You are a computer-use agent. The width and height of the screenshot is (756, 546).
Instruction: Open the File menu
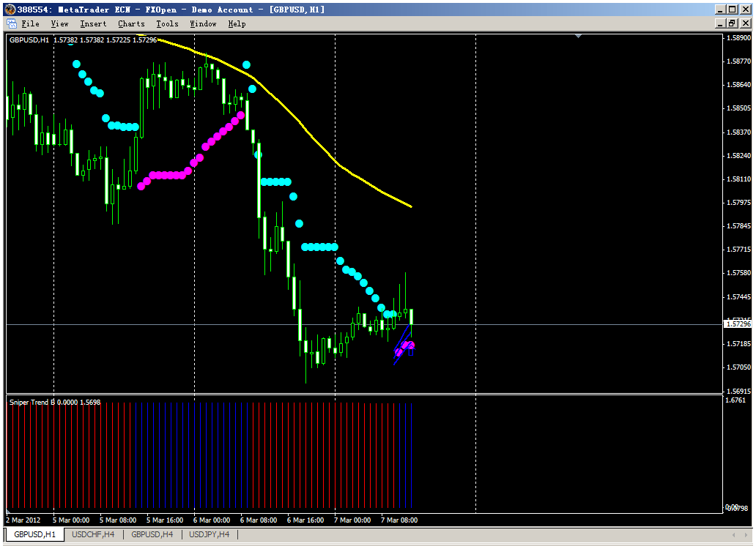(x=30, y=23)
